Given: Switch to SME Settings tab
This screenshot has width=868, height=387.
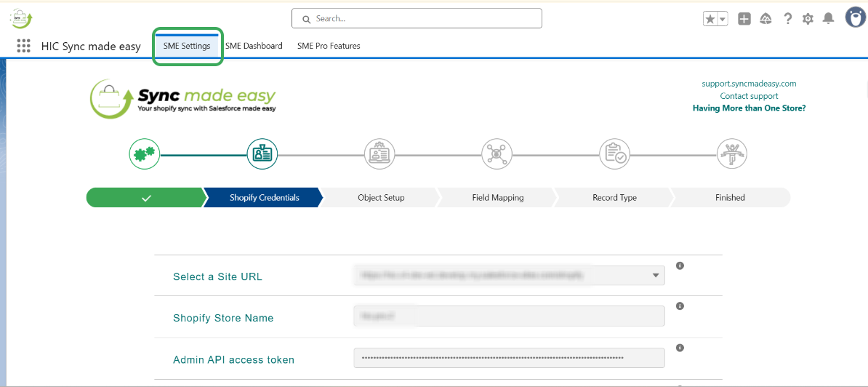Looking at the screenshot, I should coord(187,46).
